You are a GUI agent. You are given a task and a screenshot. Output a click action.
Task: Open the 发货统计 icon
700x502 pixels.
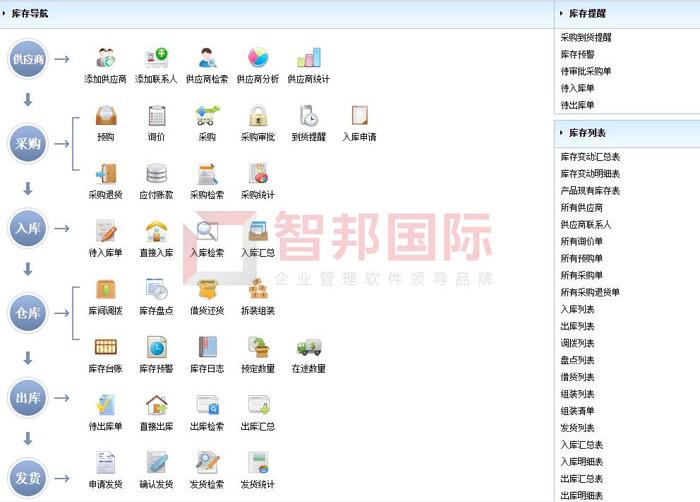click(258, 463)
